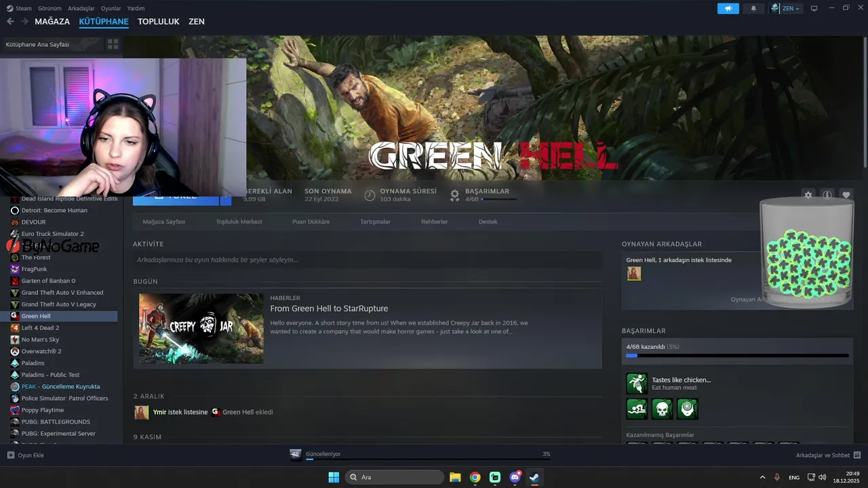Go back with the left arrow

[10, 22]
